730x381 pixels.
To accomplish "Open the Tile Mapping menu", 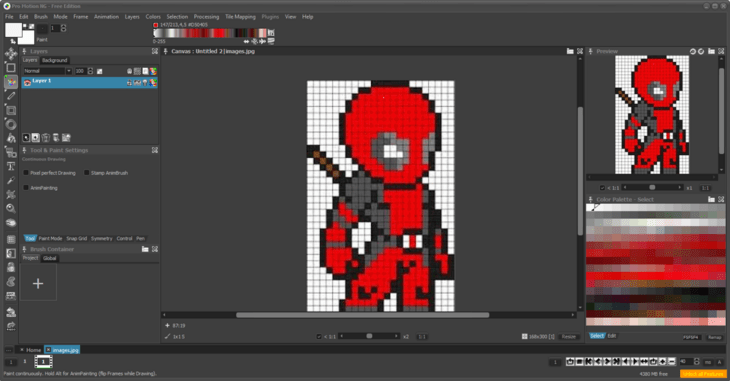I will click(x=240, y=17).
